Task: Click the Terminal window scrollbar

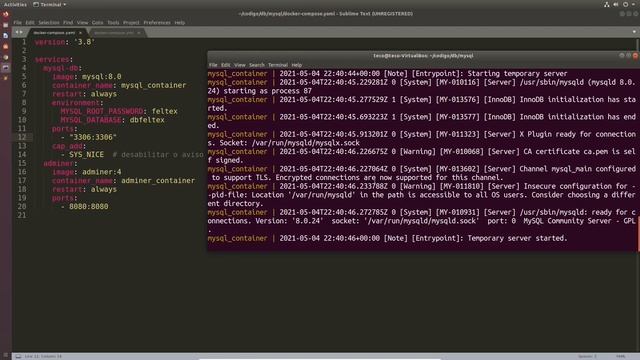Action: pyautogui.click(x=638, y=234)
